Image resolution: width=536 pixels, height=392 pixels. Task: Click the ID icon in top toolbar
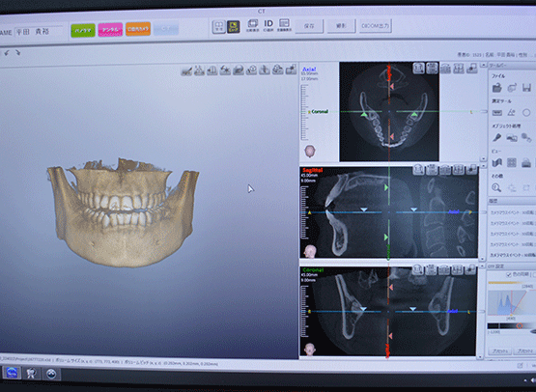pyautogui.click(x=268, y=25)
